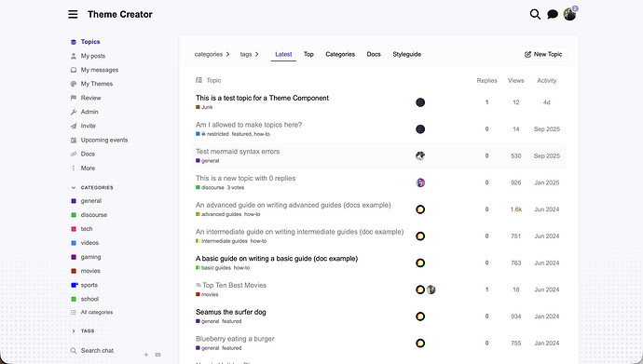
Task: Open the categories filter dropdown
Action: 212,54
